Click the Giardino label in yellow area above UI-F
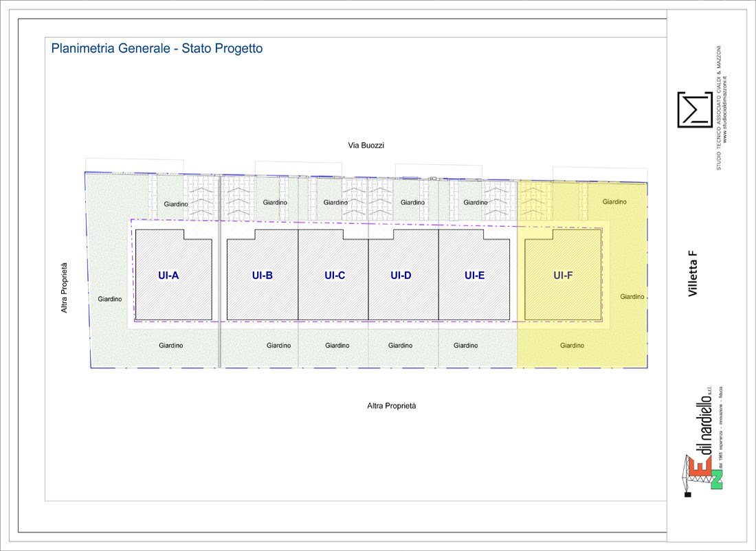Image resolution: width=756 pixels, height=551 pixels. 614,201
